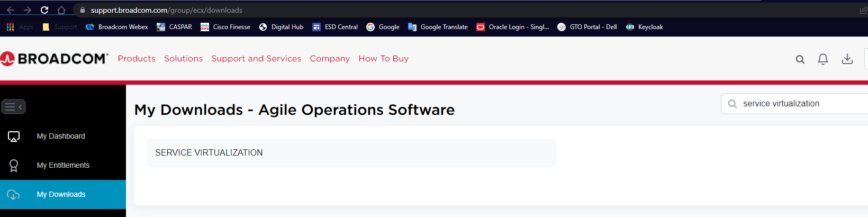
Task: Click the My Dashboard sidebar icon
Action: pyautogui.click(x=14, y=137)
